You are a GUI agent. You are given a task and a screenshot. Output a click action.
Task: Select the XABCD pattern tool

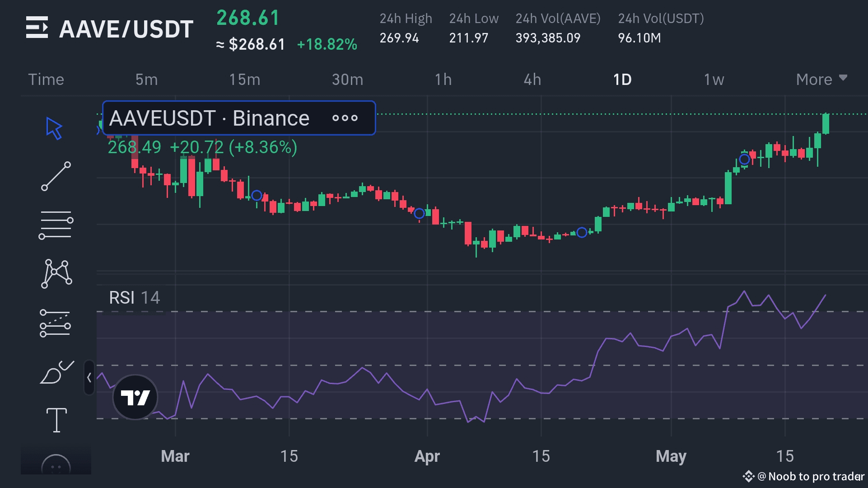(x=56, y=274)
